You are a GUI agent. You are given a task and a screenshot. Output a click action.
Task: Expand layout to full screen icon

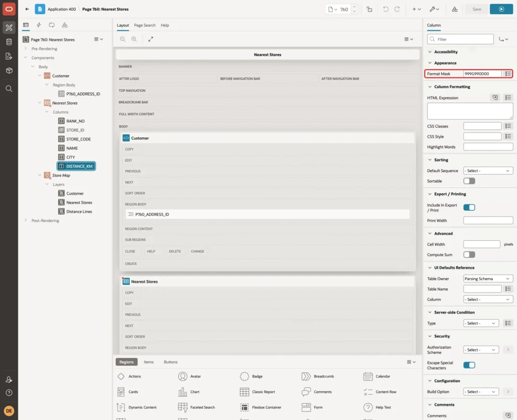[150, 39]
